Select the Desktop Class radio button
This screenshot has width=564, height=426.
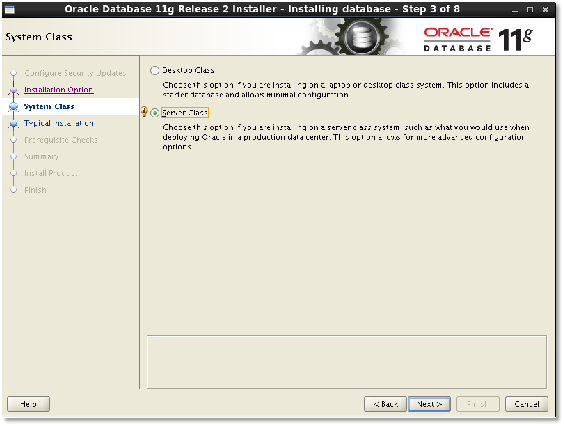tap(155, 70)
